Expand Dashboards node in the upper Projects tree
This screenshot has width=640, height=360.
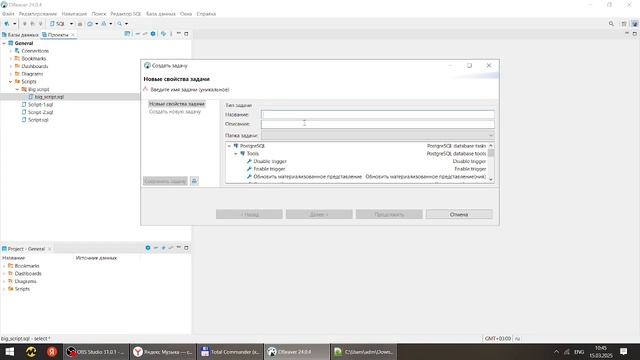coord(11,66)
